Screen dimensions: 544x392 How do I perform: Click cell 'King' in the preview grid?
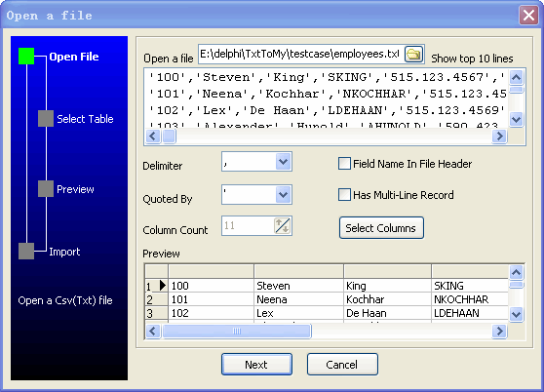coord(388,286)
